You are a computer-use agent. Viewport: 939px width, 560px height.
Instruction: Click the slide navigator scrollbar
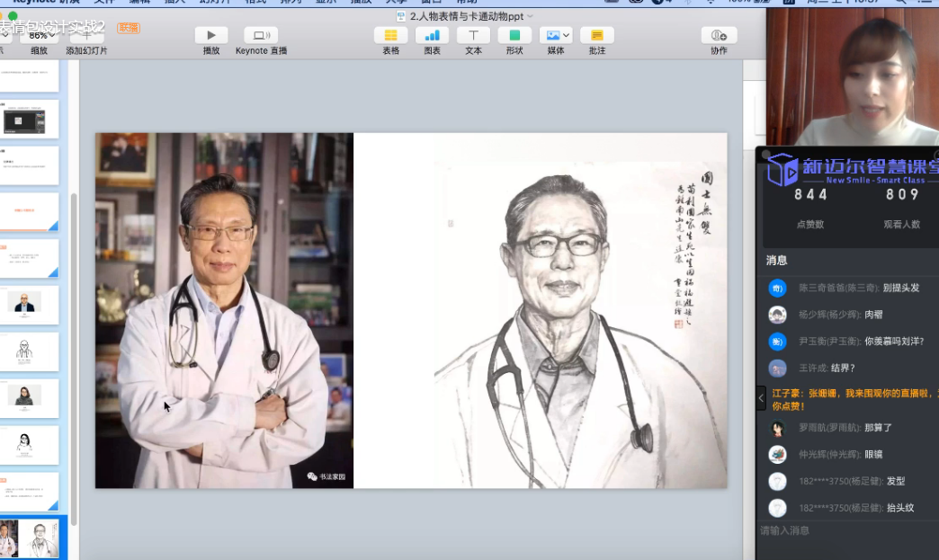click(74, 359)
